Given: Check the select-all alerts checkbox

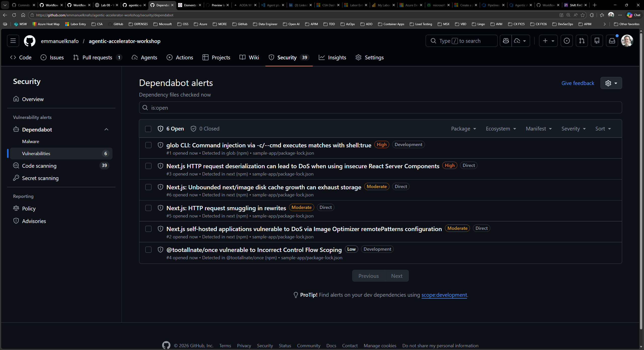Looking at the screenshot, I should click(148, 129).
